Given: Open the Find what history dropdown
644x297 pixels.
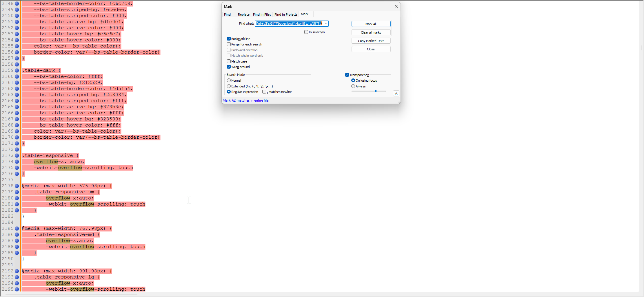Looking at the screenshot, I should (x=326, y=24).
